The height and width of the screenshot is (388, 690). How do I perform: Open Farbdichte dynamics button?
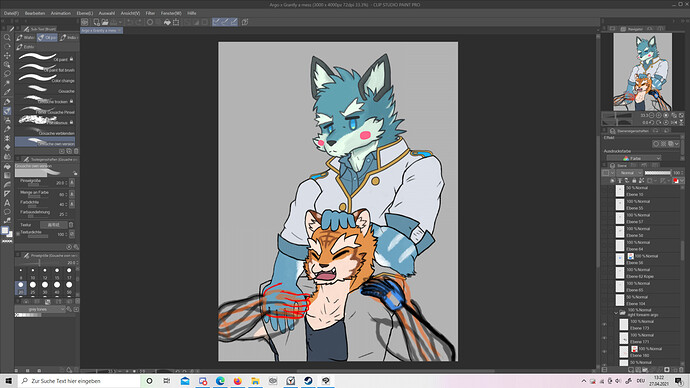tap(72, 204)
